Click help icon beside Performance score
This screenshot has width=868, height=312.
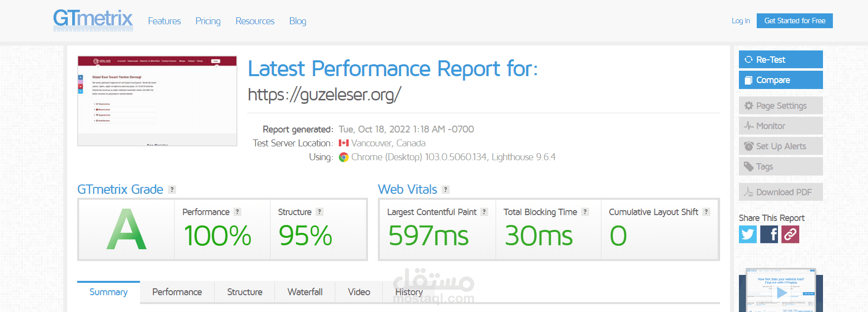tap(237, 212)
